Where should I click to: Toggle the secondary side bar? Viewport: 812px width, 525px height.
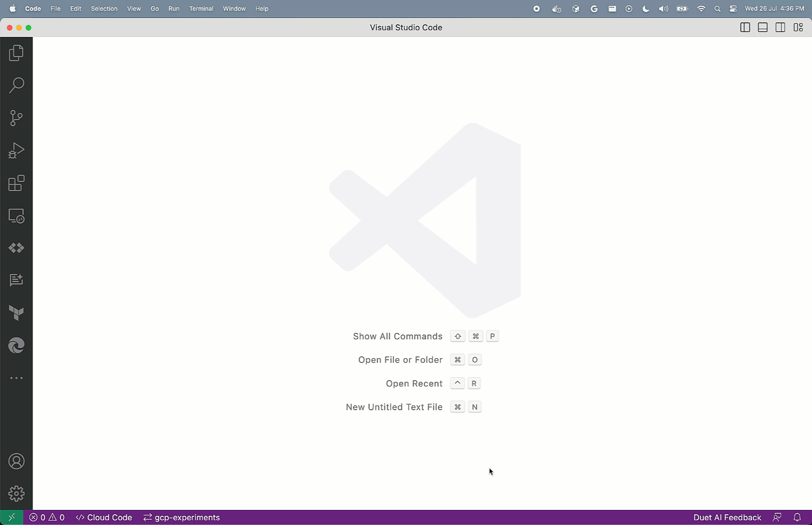[x=780, y=28]
